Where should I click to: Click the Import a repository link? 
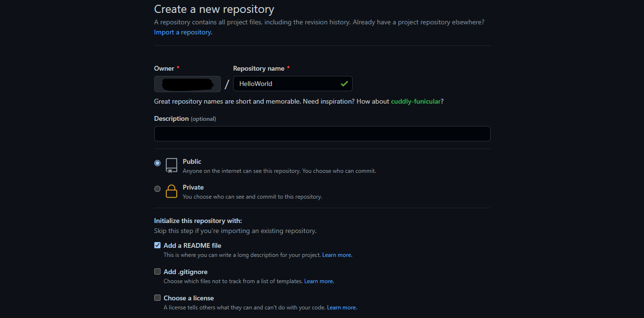click(x=183, y=32)
